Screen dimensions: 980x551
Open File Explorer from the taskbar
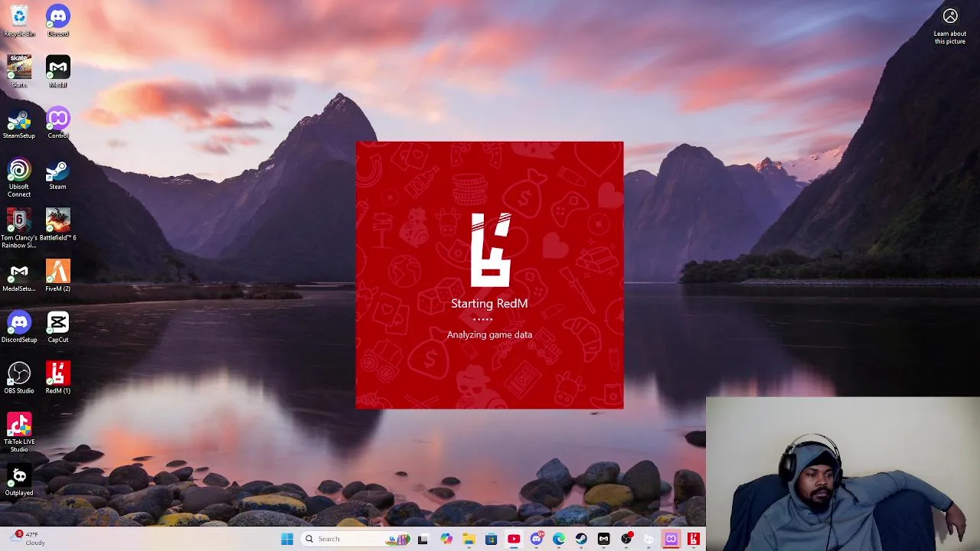[x=469, y=539]
